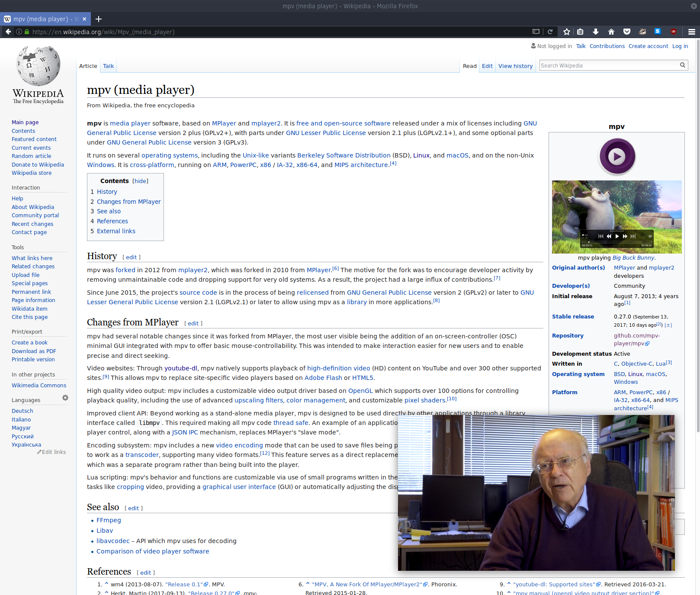Open the View history tab
The width and height of the screenshot is (700, 595).
coord(515,66)
